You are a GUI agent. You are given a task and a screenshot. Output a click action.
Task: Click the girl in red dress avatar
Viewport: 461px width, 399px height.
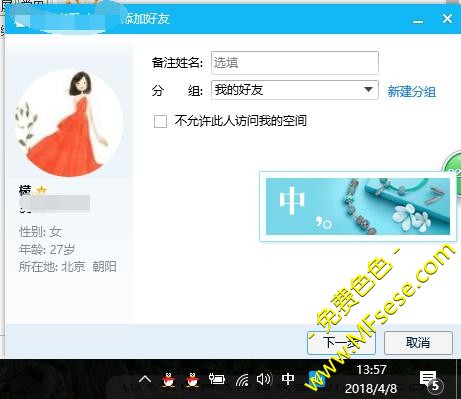tap(69, 122)
